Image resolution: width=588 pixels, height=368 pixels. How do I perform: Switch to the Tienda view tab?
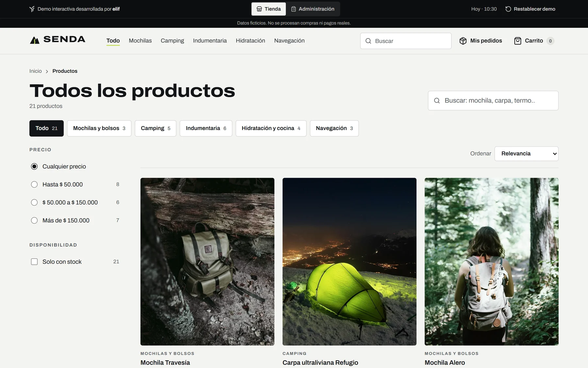pos(269,9)
